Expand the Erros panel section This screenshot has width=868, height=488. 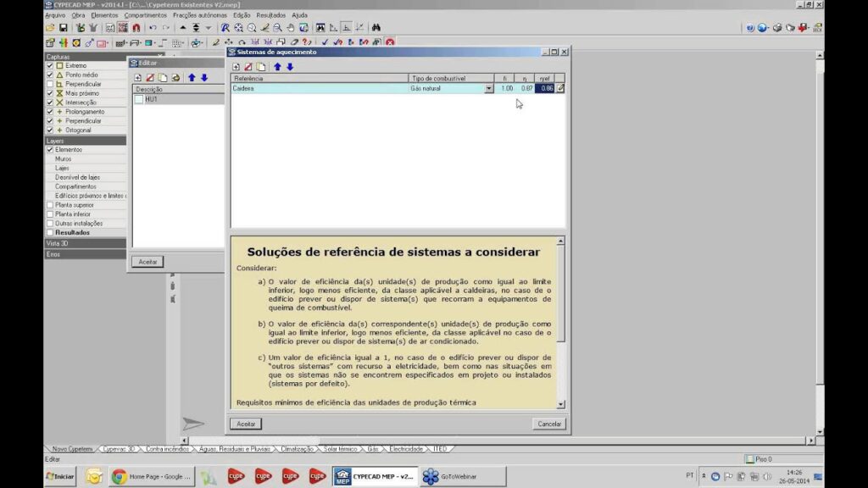click(x=85, y=253)
